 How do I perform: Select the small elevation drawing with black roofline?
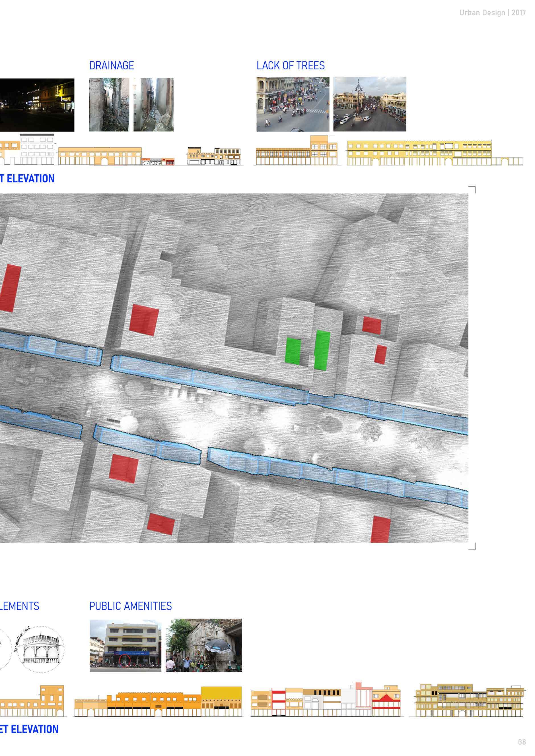[214, 156]
